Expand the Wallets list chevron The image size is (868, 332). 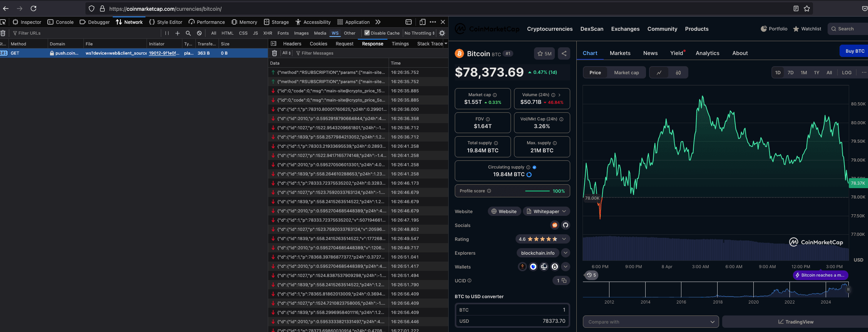coord(566,267)
